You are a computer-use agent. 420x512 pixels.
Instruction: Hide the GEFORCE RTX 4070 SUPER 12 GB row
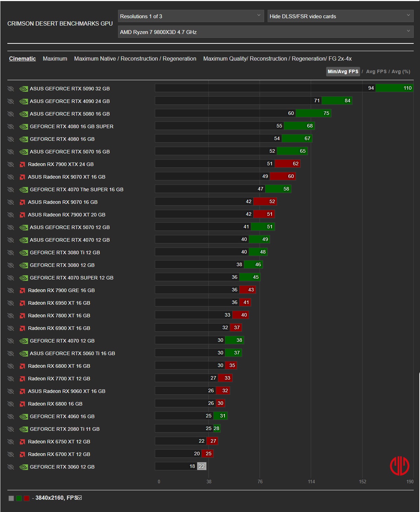[x=11, y=278]
